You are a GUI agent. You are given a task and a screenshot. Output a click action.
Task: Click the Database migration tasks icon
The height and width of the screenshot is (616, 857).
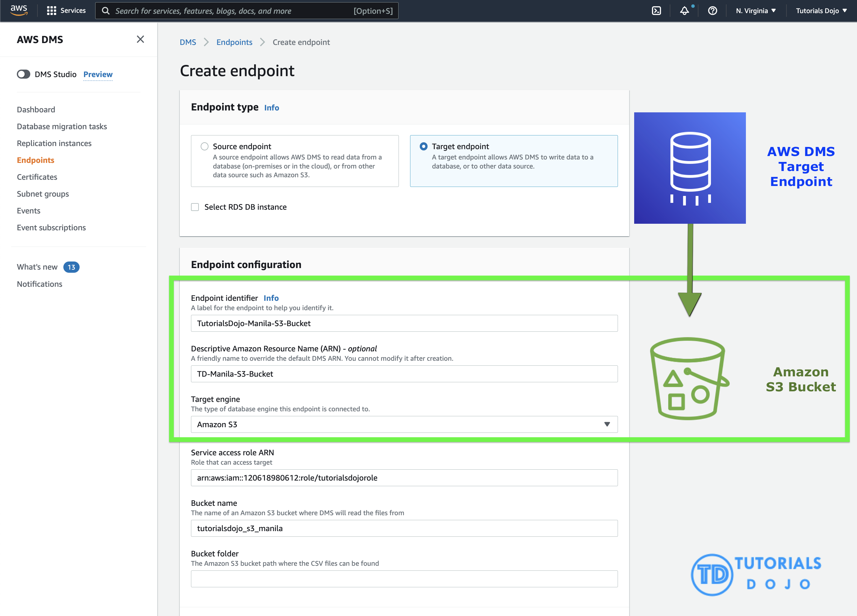[x=62, y=126]
